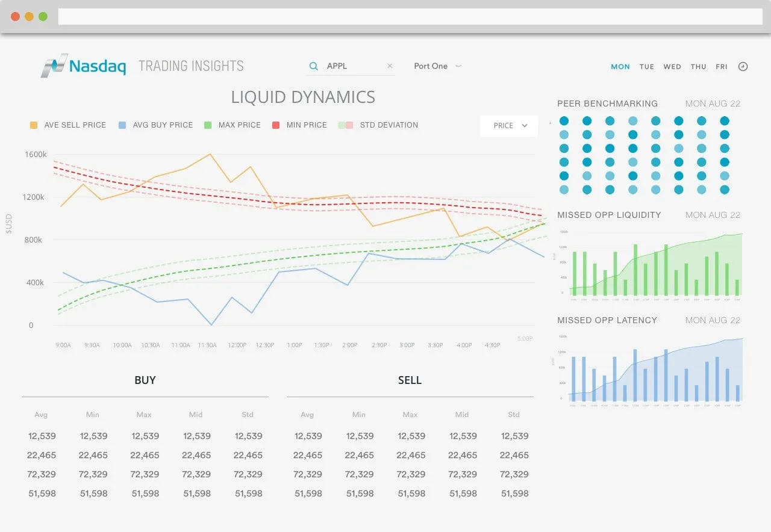Click the TRADING INSIGHTS title text
771x532 pixels.
point(191,66)
